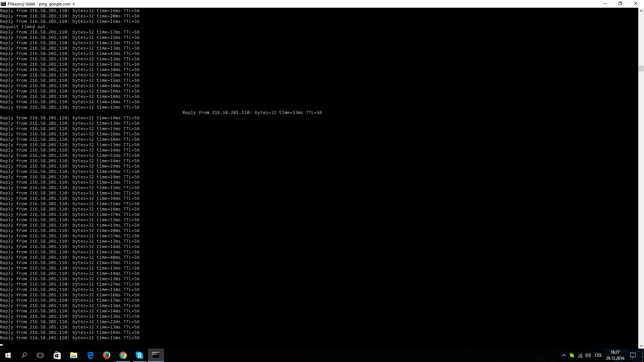Open the clock and date calendar
The height and width of the screenshot is (362, 644).
click(615, 355)
